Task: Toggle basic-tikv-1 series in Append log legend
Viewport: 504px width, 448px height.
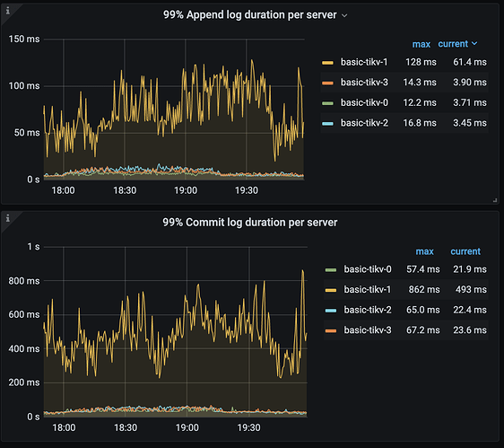Action: [364, 62]
